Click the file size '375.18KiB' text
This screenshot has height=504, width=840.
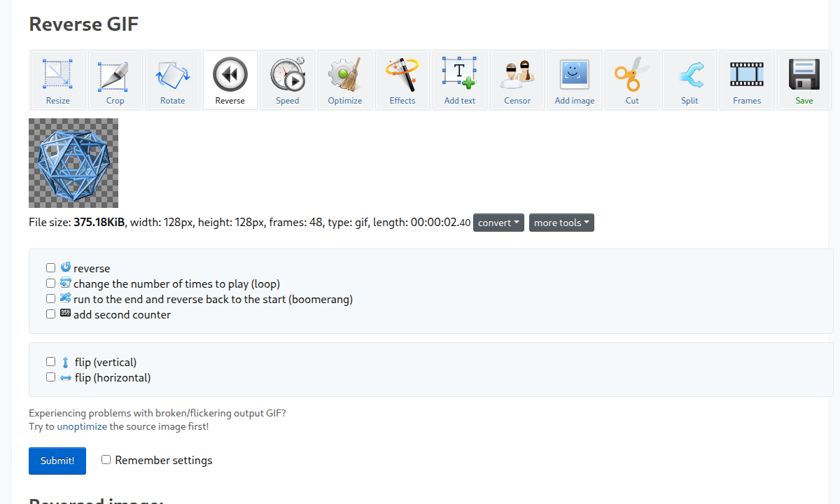pos(99,223)
